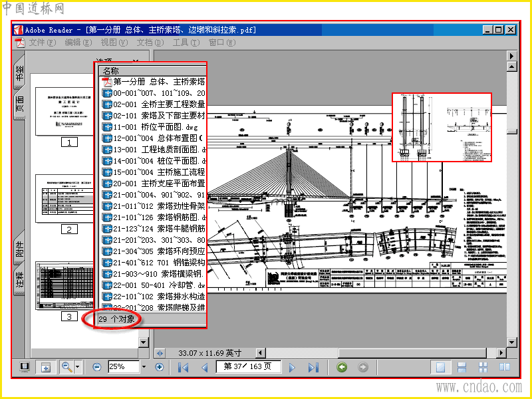The height and width of the screenshot is (399, 532).
Task: Switch to the 书签 side tab
Action: pos(19,73)
